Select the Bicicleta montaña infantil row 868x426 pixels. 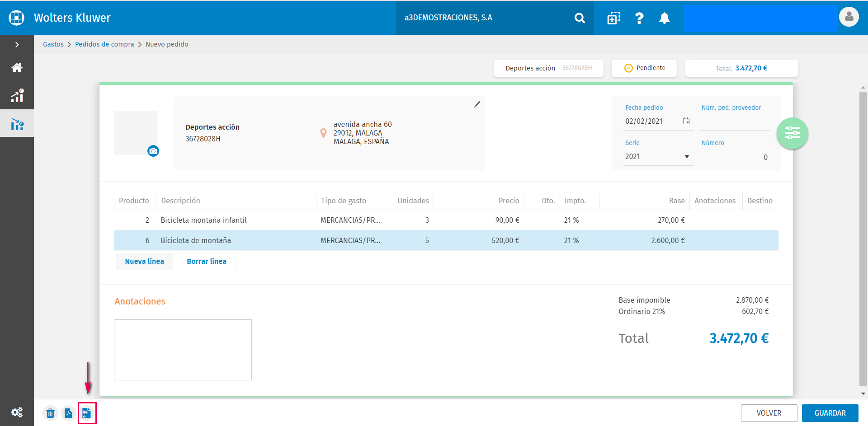[446, 220]
